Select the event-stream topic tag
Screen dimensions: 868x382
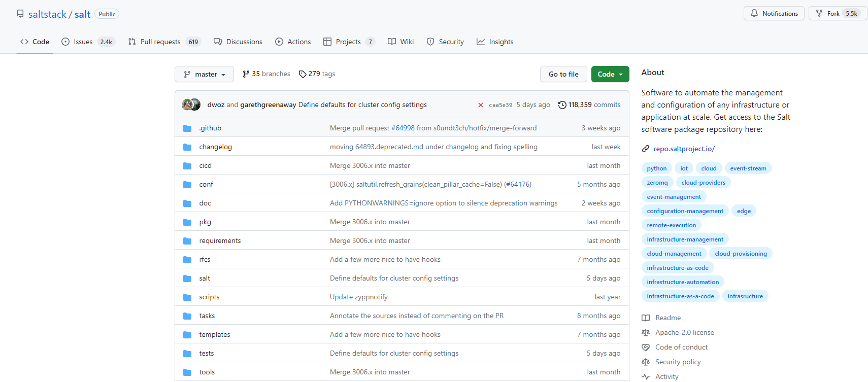tap(748, 168)
